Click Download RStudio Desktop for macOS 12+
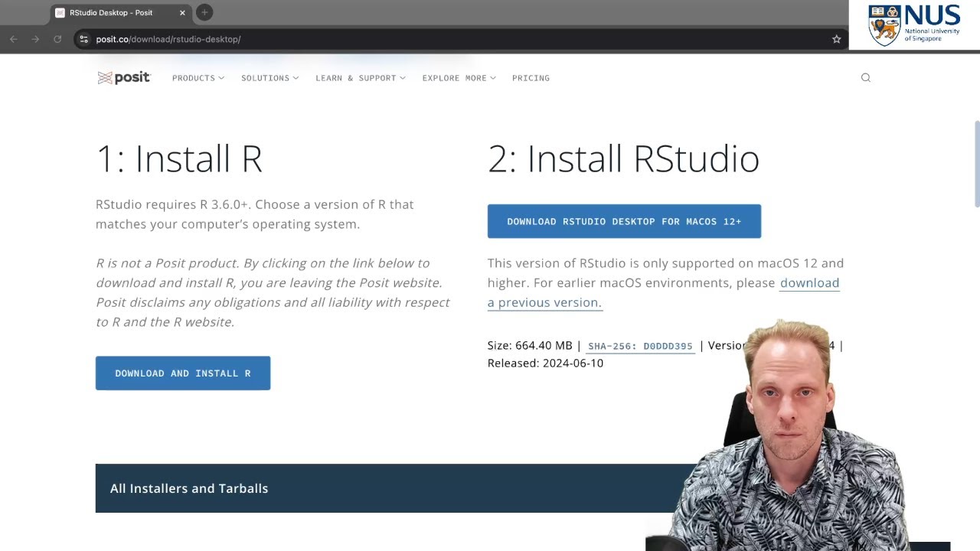This screenshot has height=551, width=980. (x=624, y=221)
